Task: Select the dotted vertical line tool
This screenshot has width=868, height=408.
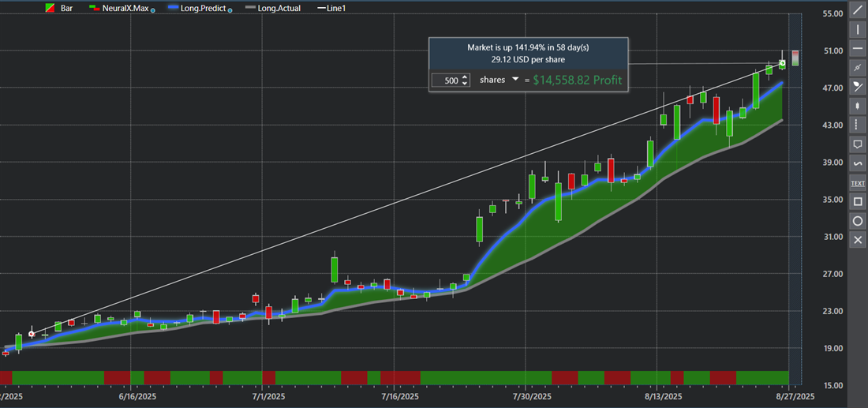Action: pyautogui.click(x=857, y=125)
